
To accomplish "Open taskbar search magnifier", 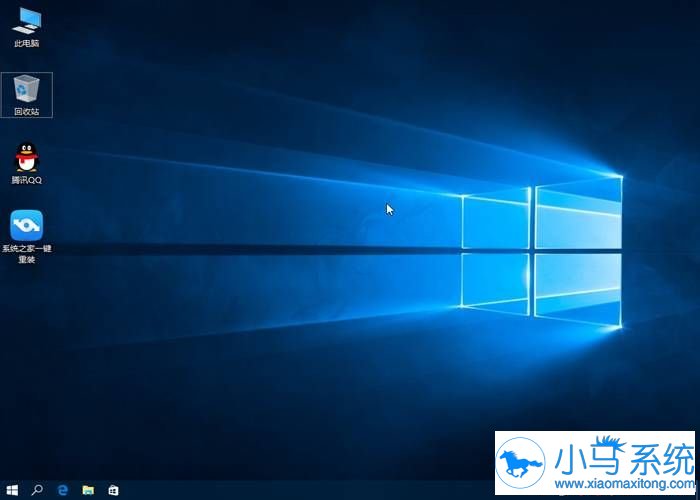I will (37, 490).
